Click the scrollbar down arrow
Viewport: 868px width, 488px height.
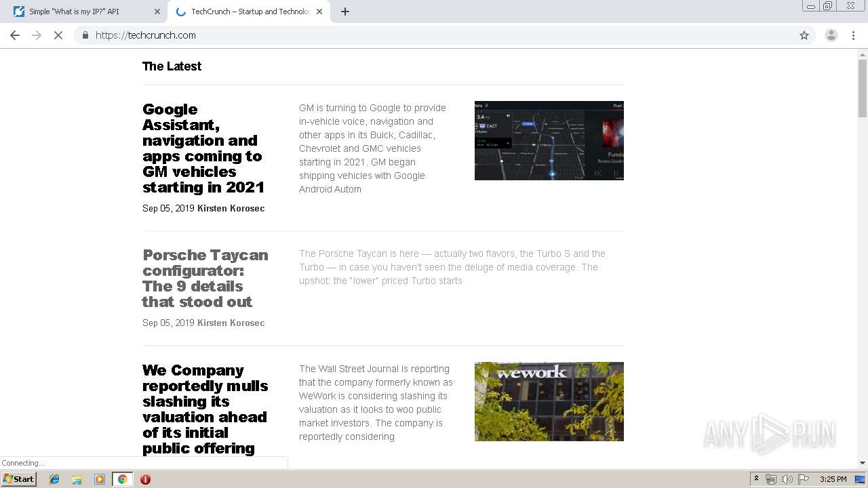[x=863, y=463]
